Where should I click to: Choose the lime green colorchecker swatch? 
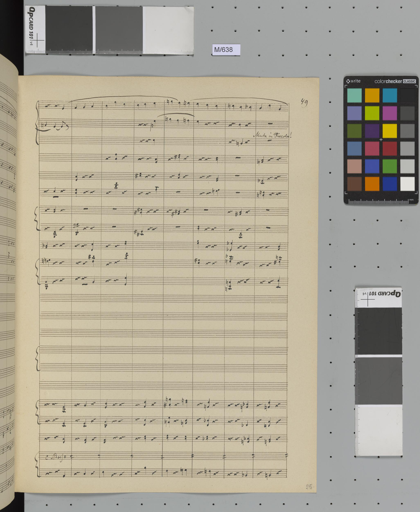point(372,113)
